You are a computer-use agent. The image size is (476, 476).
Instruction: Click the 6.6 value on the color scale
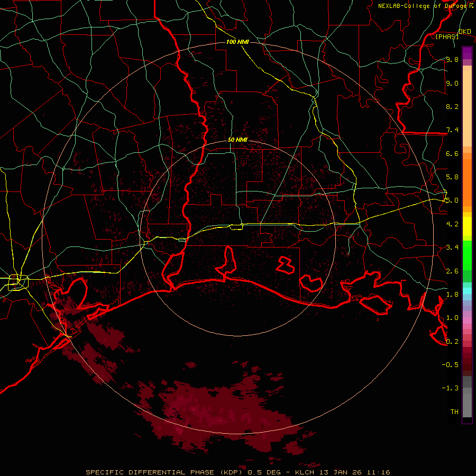click(452, 153)
